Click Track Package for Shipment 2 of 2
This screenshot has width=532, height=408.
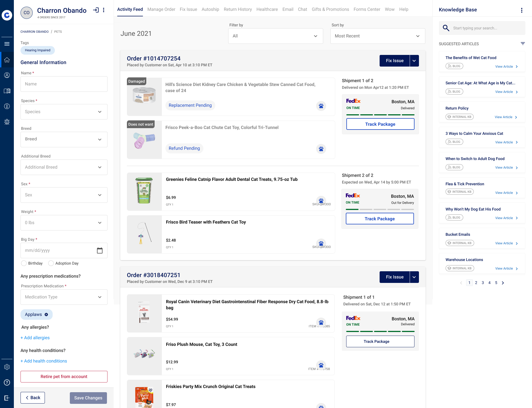pos(380,219)
